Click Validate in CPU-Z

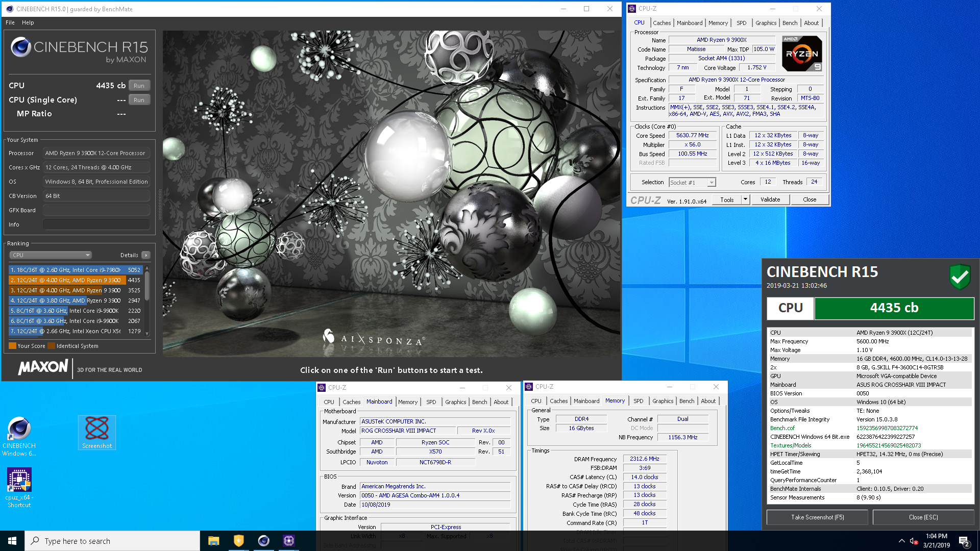(770, 199)
